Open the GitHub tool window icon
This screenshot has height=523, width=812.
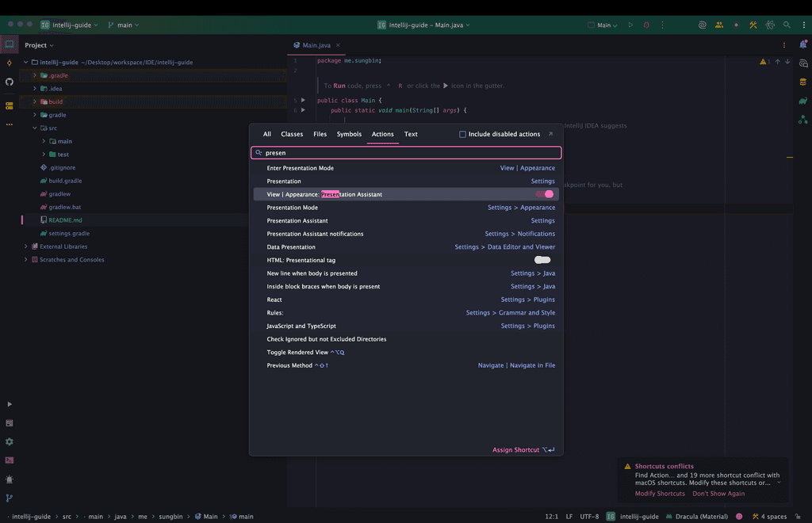point(10,82)
